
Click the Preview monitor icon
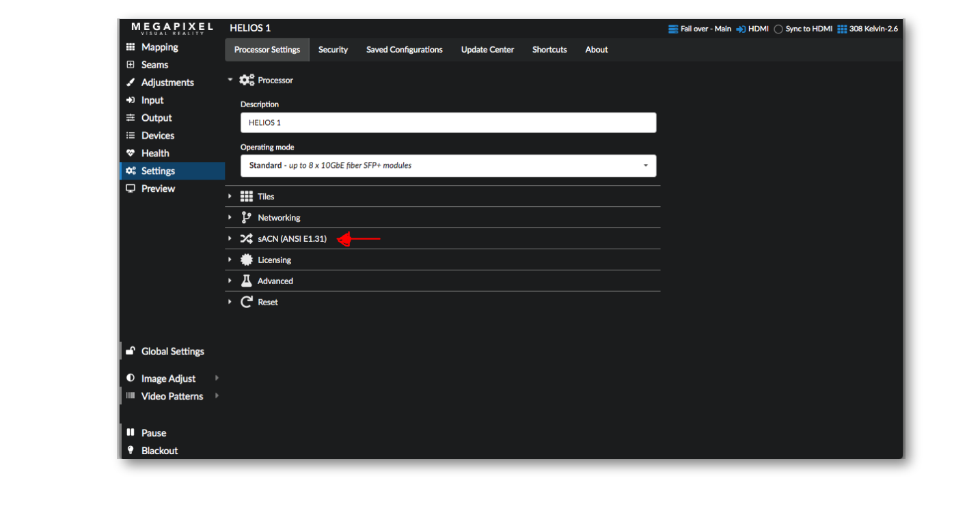click(x=131, y=188)
